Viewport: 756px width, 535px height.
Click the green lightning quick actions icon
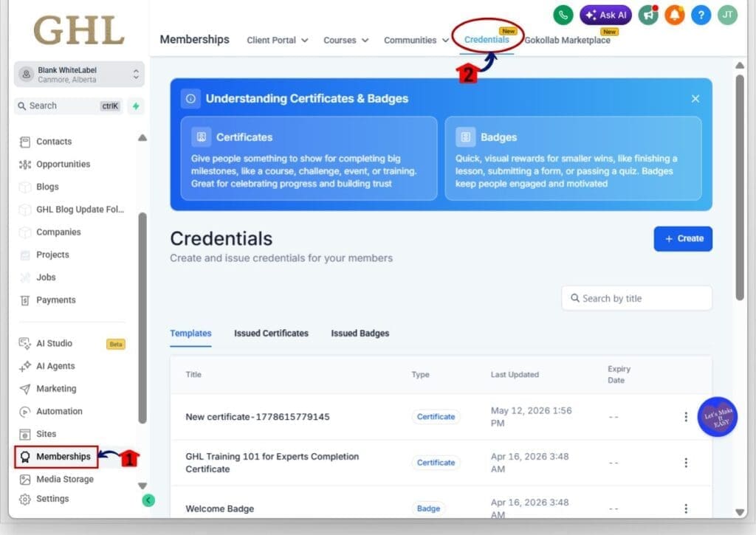136,106
